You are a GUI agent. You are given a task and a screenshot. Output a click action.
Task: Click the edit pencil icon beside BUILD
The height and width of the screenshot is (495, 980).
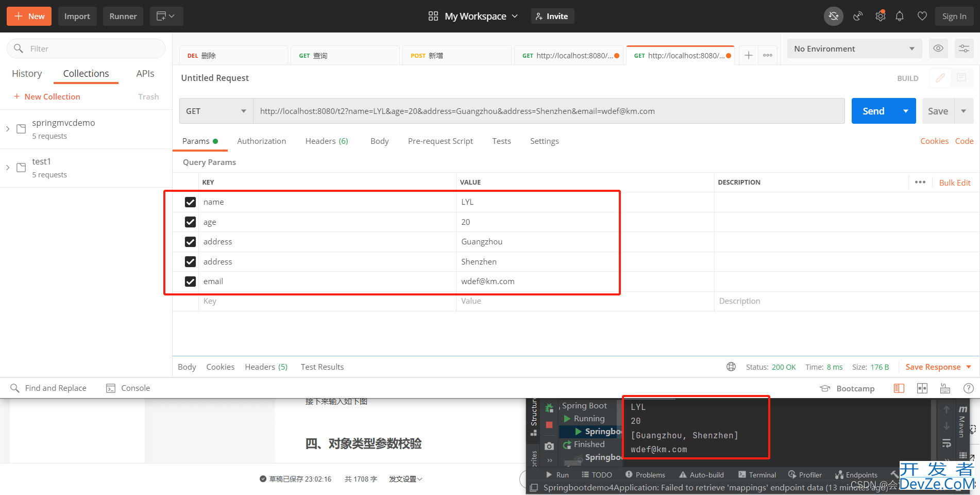(940, 78)
